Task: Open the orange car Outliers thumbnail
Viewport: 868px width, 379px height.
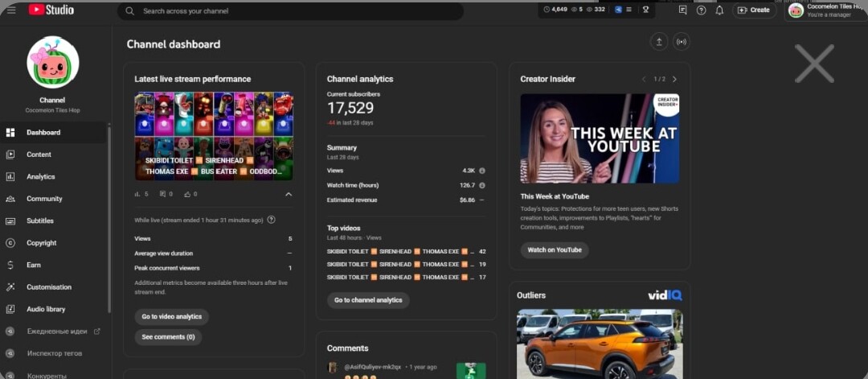Action: point(600,344)
